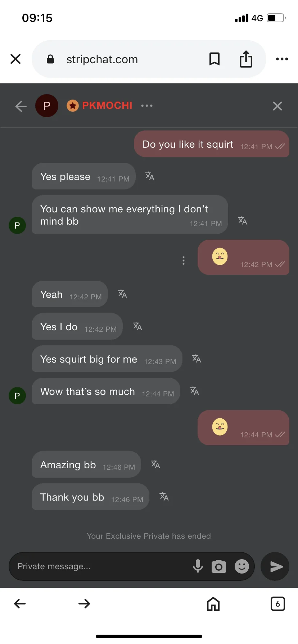Tap the stripchat.com address bar

(119, 59)
